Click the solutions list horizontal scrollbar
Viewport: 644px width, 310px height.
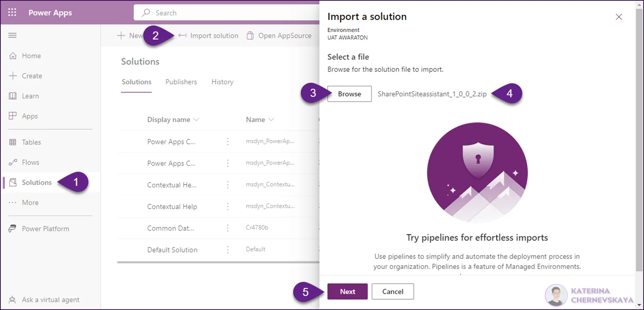218,262
